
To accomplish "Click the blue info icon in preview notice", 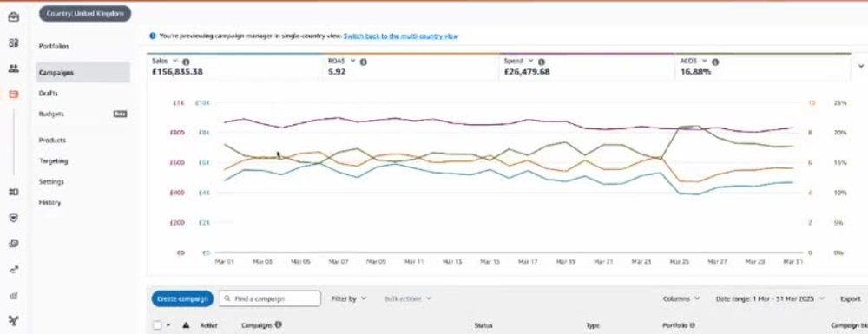I will [x=153, y=36].
